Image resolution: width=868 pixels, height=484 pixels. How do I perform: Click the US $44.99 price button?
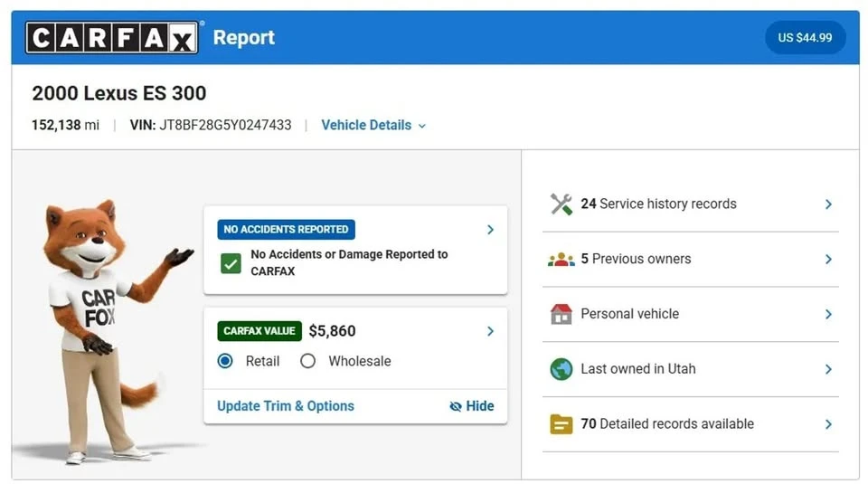(805, 38)
